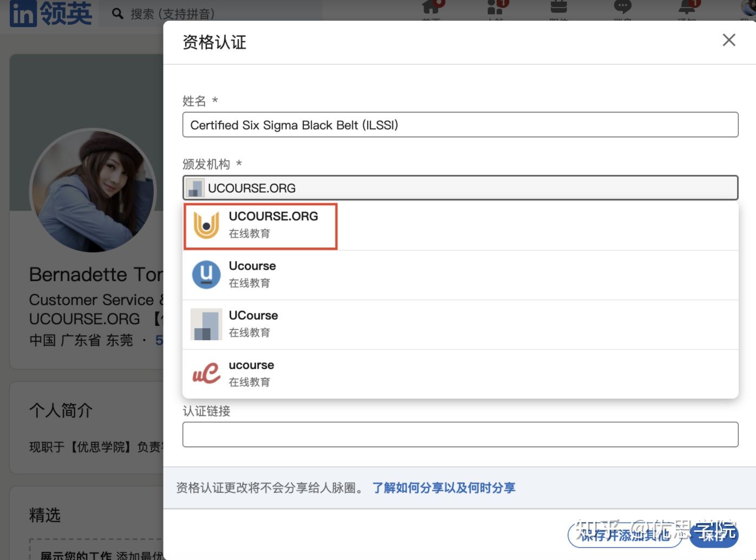Pick the lowercase ucourse suggestion
The width and height of the screenshot is (756, 560).
click(460, 374)
